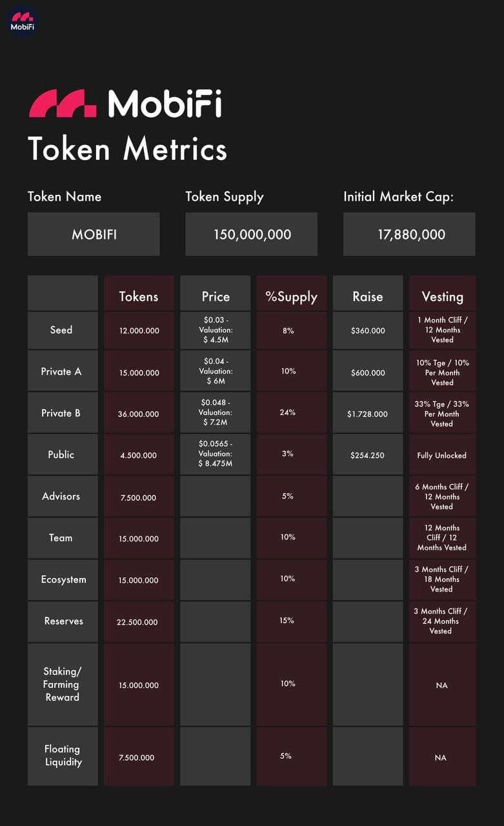Click the Team row label
Image resolution: width=504 pixels, height=826 pixels.
(x=62, y=538)
